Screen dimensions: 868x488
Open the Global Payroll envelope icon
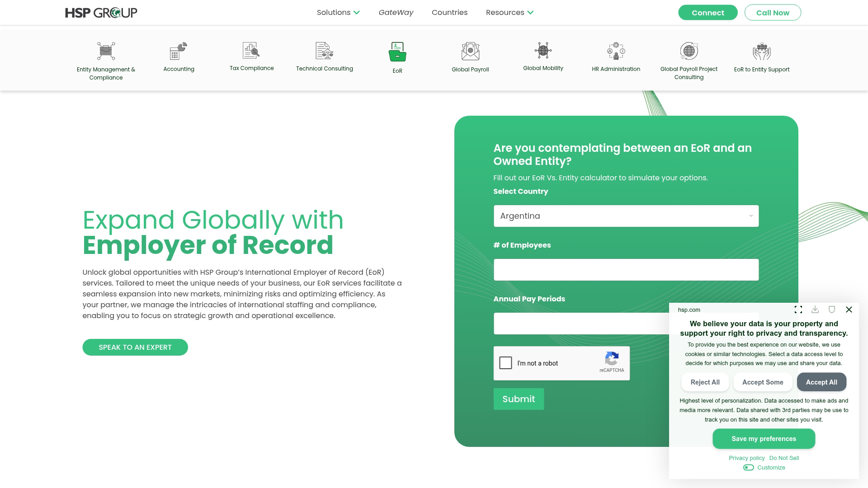tap(470, 51)
